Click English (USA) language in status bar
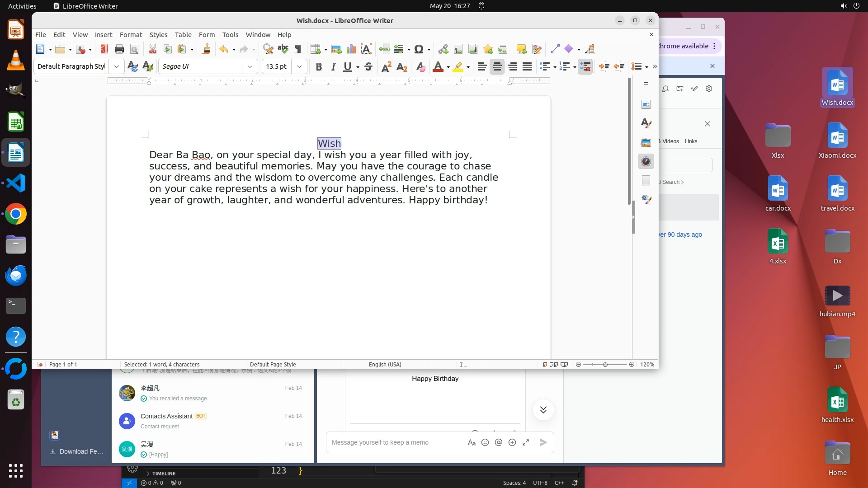868x488 pixels. (385, 364)
